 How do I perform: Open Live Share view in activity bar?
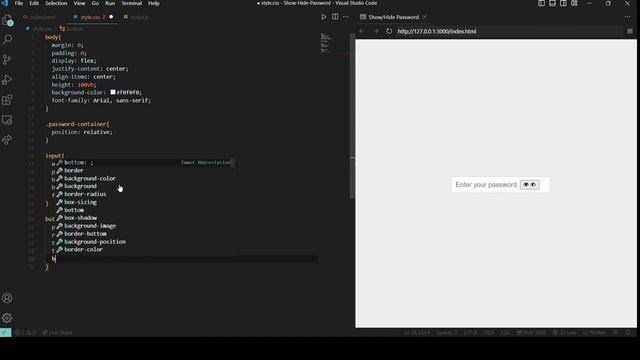coord(7,140)
